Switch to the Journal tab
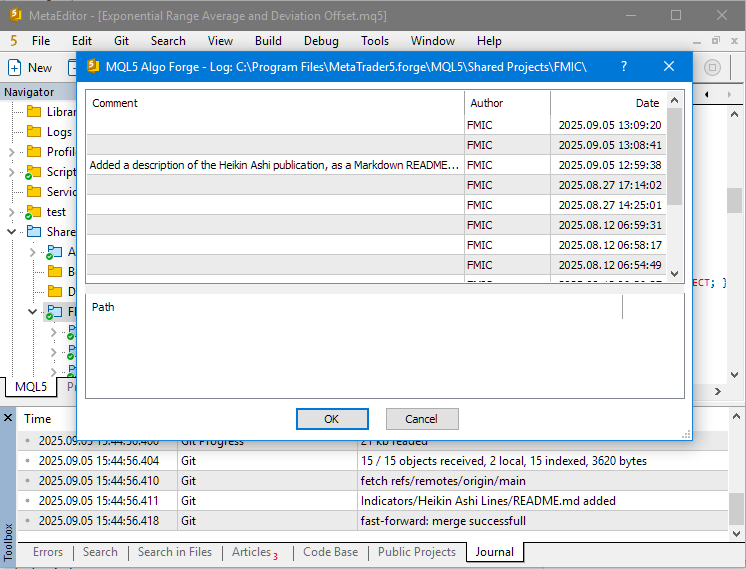The height and width of the screenshot is (569, 746). pos(495,552)
